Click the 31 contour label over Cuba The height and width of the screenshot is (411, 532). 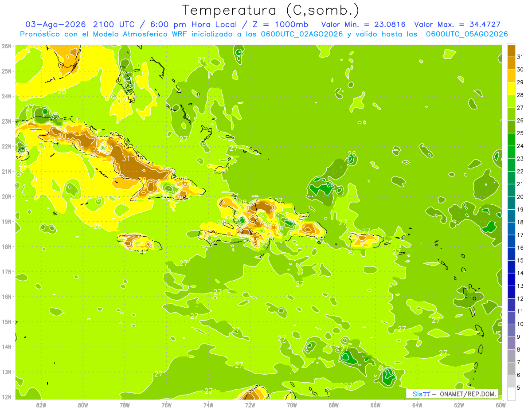point(126,158)
